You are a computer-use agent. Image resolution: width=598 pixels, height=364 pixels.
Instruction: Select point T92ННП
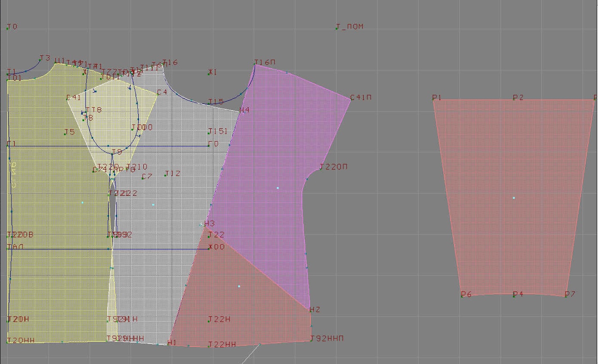[311, 340]
